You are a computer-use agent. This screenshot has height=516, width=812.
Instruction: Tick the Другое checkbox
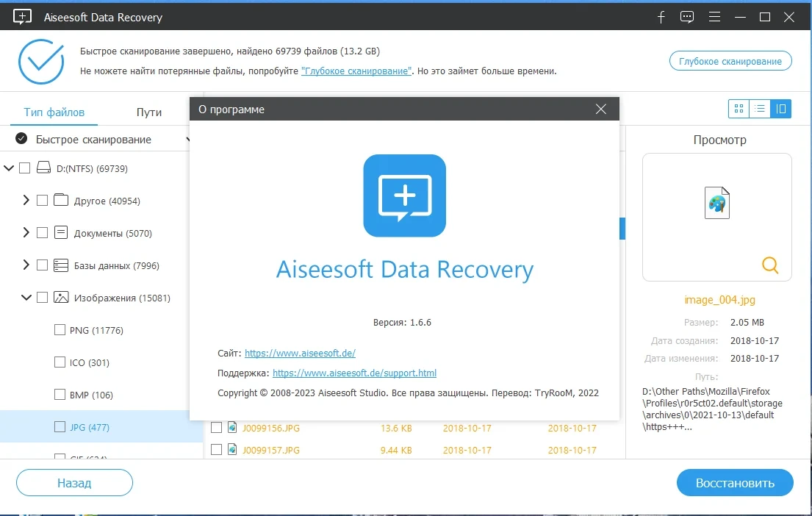tap(43, 201)
